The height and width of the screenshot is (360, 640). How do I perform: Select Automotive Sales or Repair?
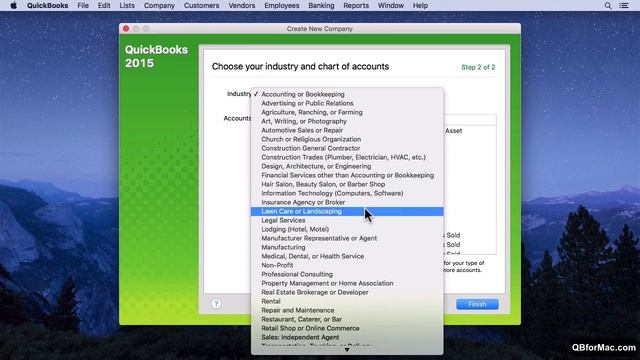[x=347, y=130]
